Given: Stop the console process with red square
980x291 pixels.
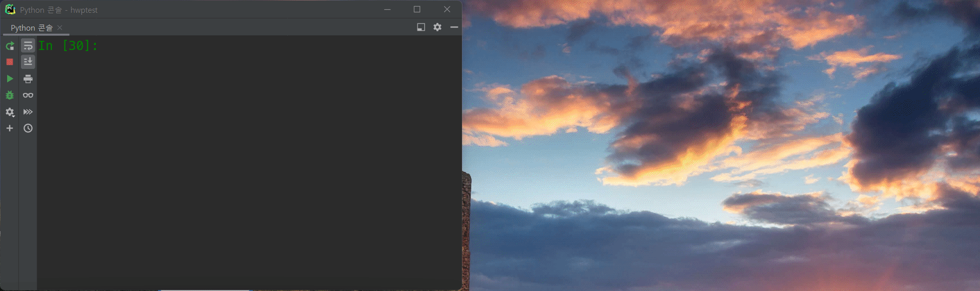Looking at the screenshot, I should [x=10, y=62].
